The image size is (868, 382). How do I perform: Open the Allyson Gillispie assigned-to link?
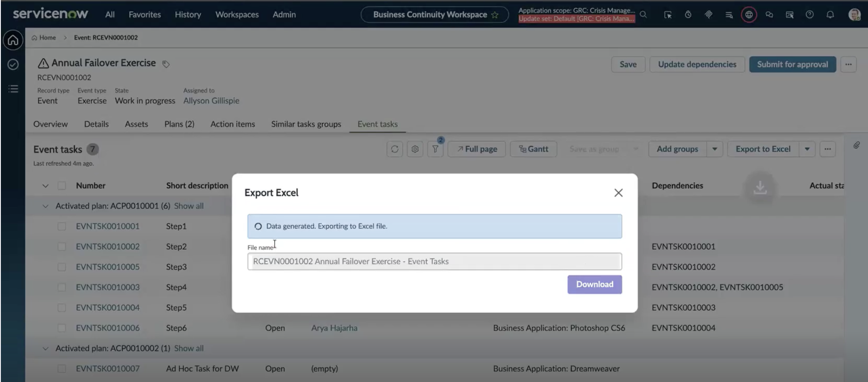pos(211,101)
